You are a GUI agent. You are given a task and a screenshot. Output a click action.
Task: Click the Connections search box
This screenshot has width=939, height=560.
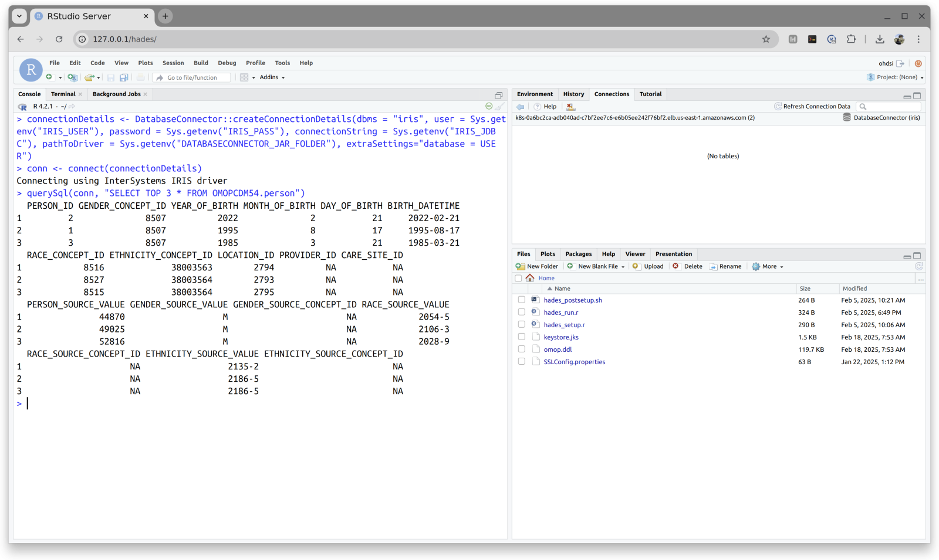889,107
